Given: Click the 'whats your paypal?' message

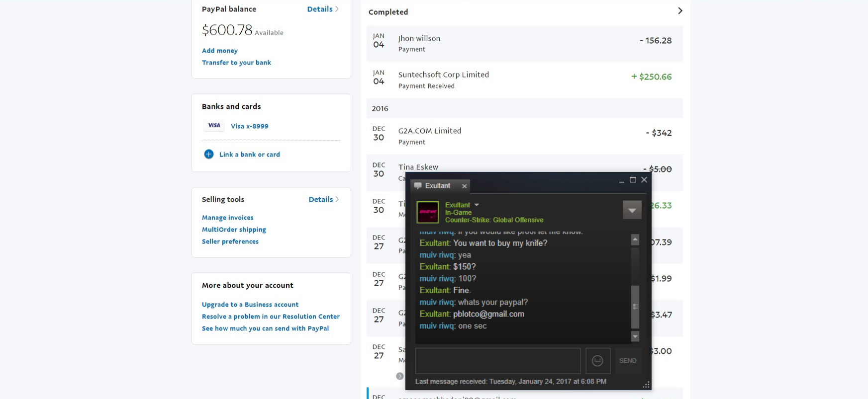Looking at the screenshot, I should [x=493, y=302].
